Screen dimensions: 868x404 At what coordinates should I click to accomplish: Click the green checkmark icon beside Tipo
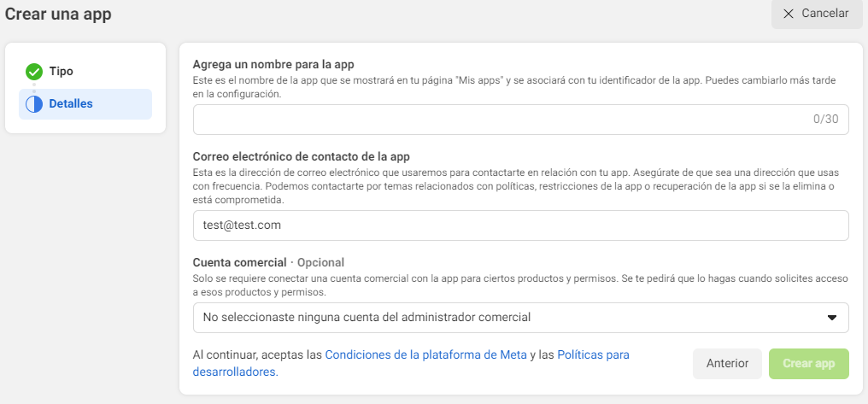coord(34,72)
